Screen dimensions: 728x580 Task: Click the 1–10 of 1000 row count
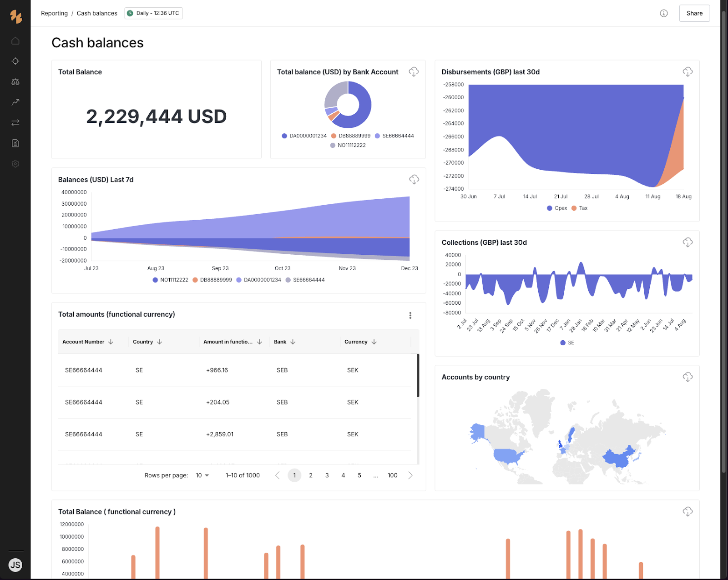pos(243,475)
